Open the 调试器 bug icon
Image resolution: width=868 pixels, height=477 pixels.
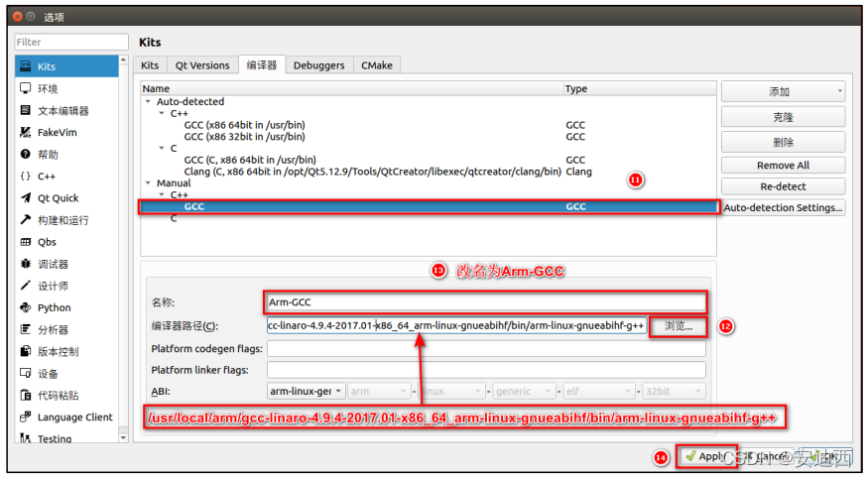tap(26, 264)
